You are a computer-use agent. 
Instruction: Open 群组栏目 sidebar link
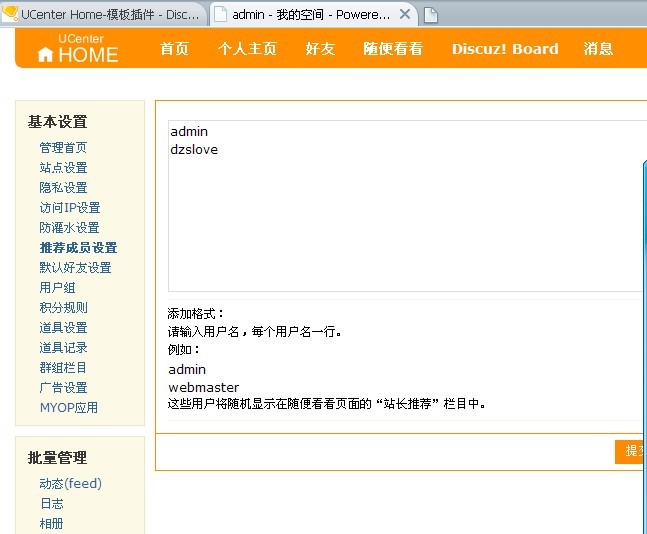tap(63, 368)
